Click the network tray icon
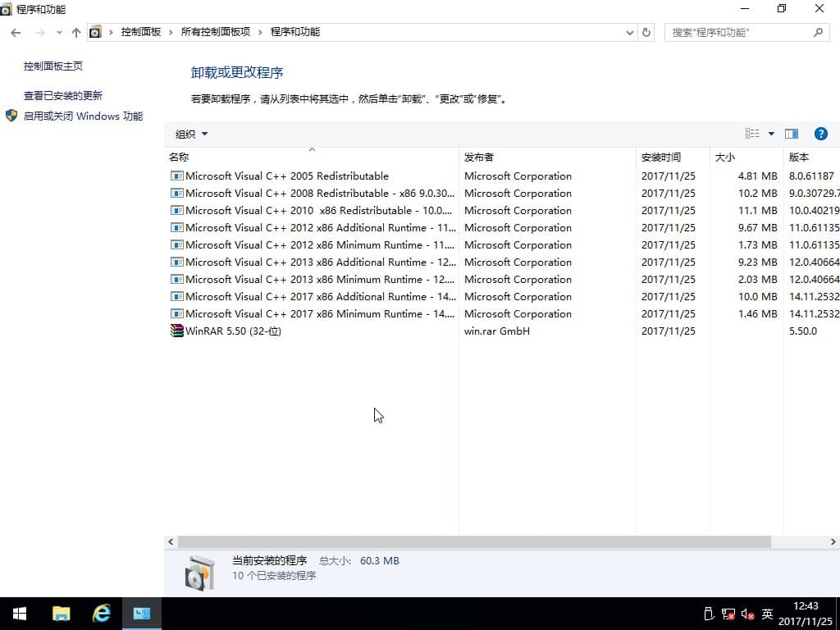Image resolution: width=840 pixels, height=630 pixels. pyautogui.click(x=728, y=614)
